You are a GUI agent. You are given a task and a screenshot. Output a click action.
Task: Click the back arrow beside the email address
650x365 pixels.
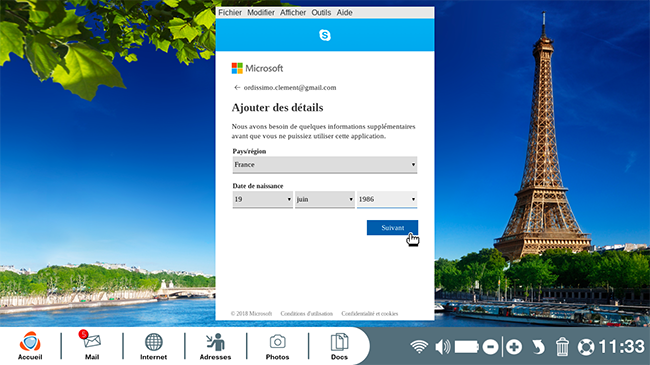(237, 88)
